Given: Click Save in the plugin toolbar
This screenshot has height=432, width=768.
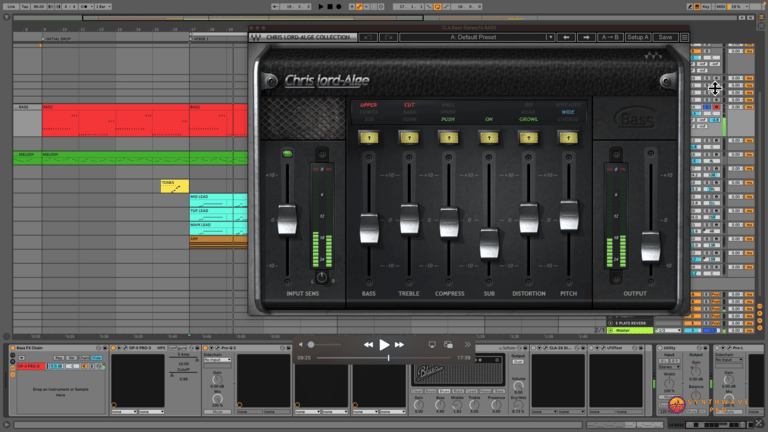Looking at the screenshot, I should pyautogui.click(x=665, y=37).
